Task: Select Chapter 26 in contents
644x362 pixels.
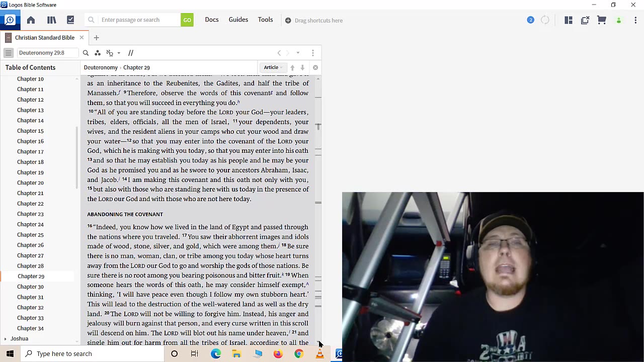Action: [30, 245]
